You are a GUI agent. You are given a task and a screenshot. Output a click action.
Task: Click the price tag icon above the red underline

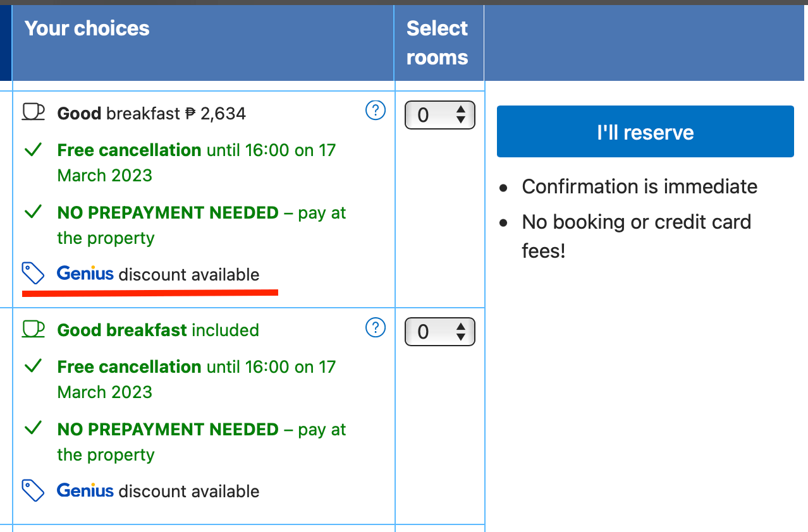tap(33, 274)
